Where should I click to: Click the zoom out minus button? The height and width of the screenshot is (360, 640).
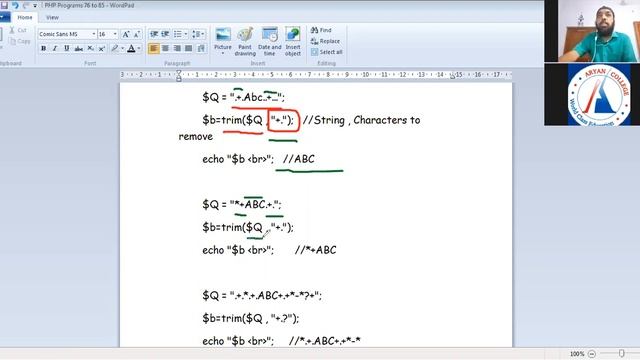592,354
